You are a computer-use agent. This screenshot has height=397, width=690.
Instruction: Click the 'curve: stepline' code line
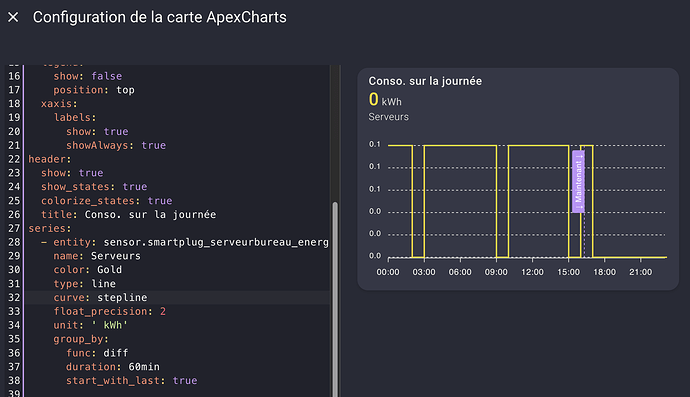click(100, 298)
